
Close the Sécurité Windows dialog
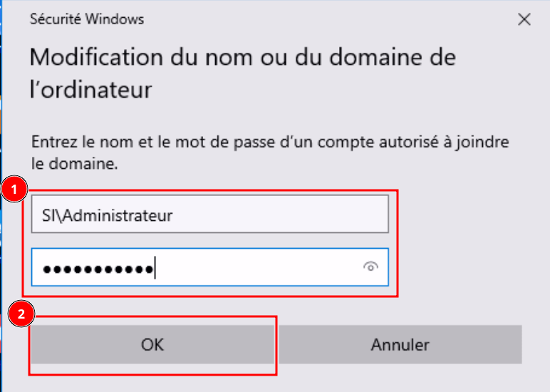524,19
